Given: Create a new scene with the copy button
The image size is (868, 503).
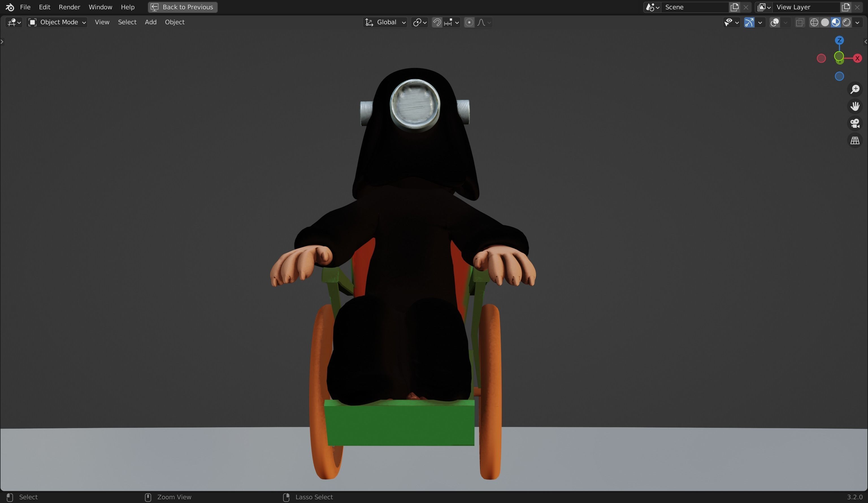Looking at the screenshot, I should (x=734, y=7).
